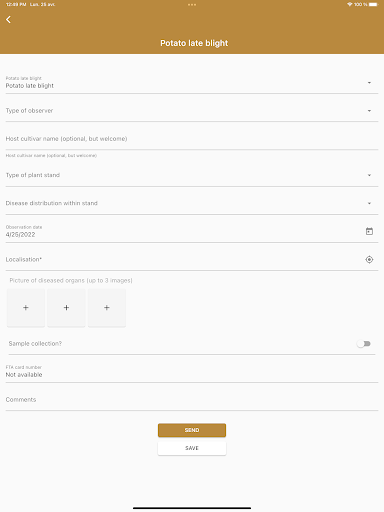Image resolution: width=384 pixels, height=512 pixels.
Task: Click the SAVE button
Action: pyautogui.click(x=192, y=448)
